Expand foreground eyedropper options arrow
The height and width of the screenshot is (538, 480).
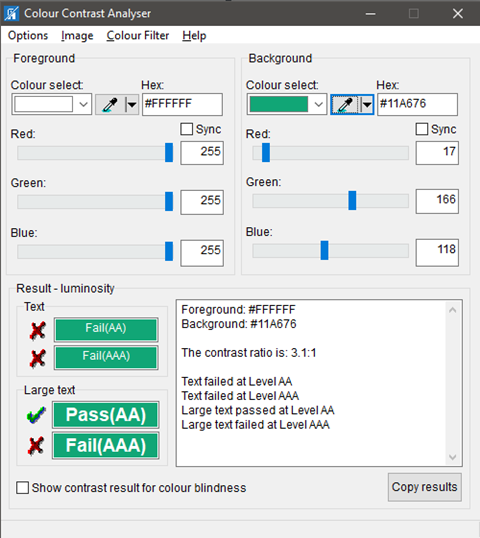click(x=132, y=105)
